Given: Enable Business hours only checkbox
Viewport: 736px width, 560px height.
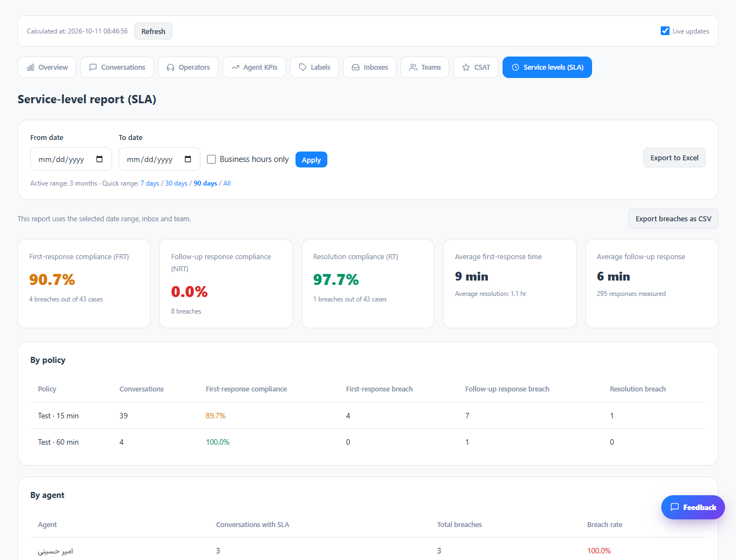Looking at the screenshot, I should pyautogui.click(x=211, y=159).
